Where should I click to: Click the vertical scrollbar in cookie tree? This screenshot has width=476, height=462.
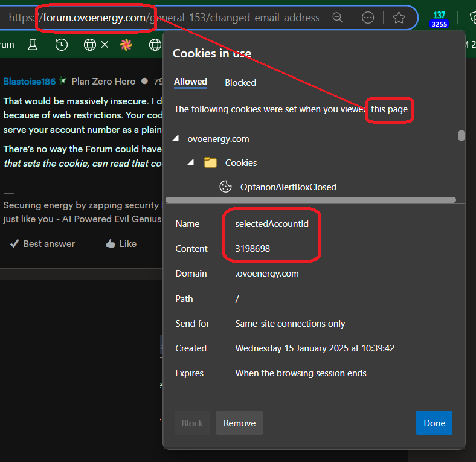[x=461, y=135]
